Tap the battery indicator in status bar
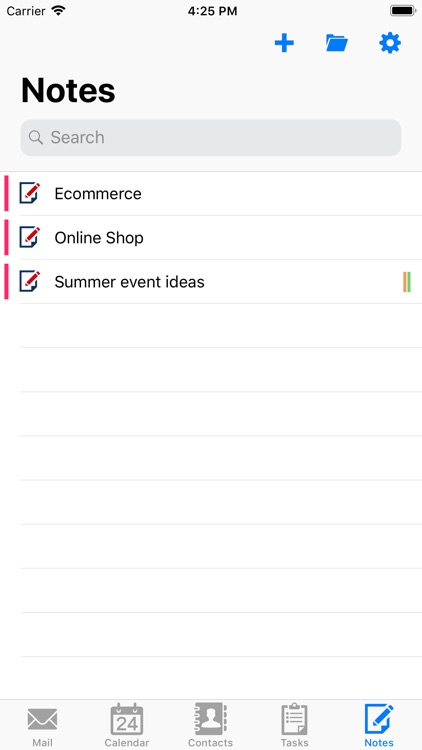This screenshot has width=422, height=750. [x=403, y=11]
